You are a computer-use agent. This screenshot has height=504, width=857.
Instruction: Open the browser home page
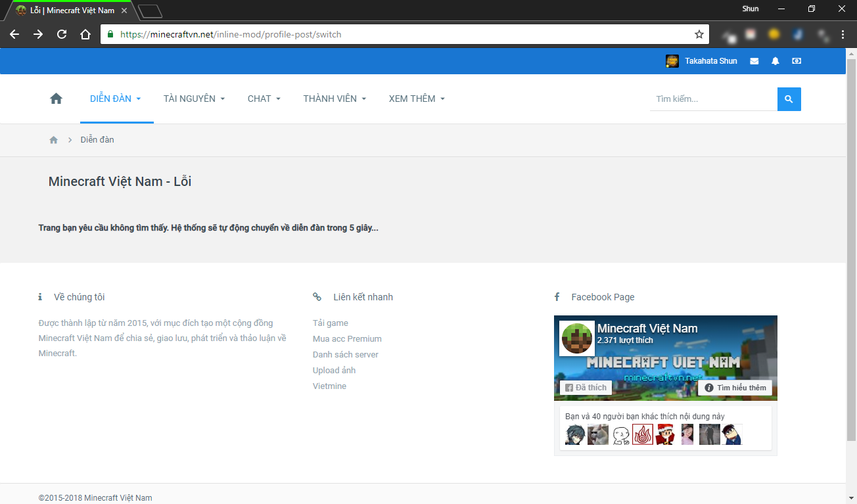85,34
